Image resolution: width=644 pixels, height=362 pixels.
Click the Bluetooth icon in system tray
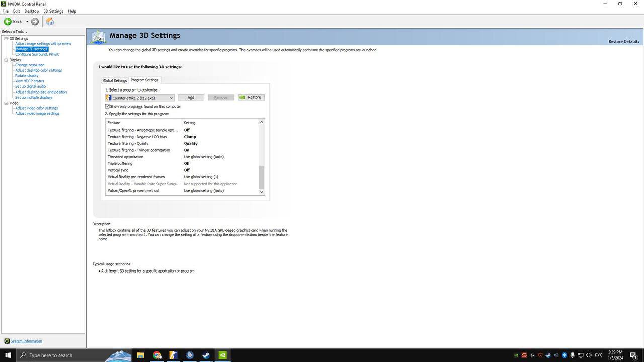[564, 355]
